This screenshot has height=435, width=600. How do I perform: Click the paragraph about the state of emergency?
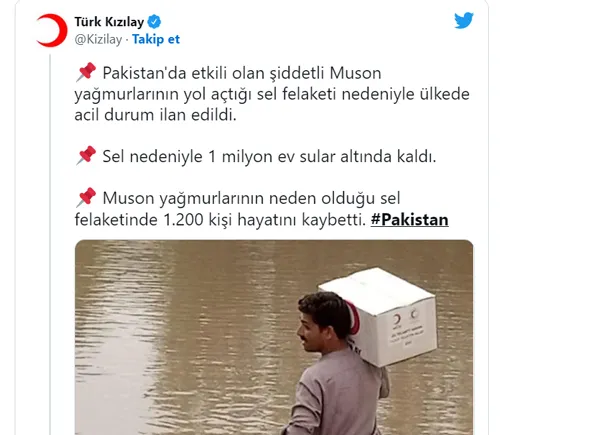[x=272, y=94]
